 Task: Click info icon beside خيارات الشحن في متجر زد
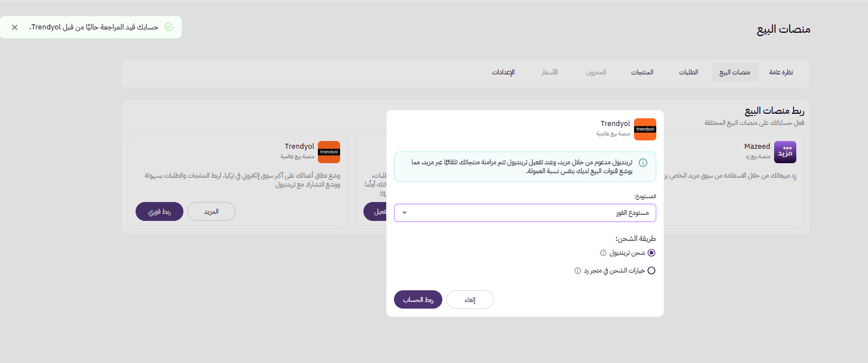click(577, 271)
